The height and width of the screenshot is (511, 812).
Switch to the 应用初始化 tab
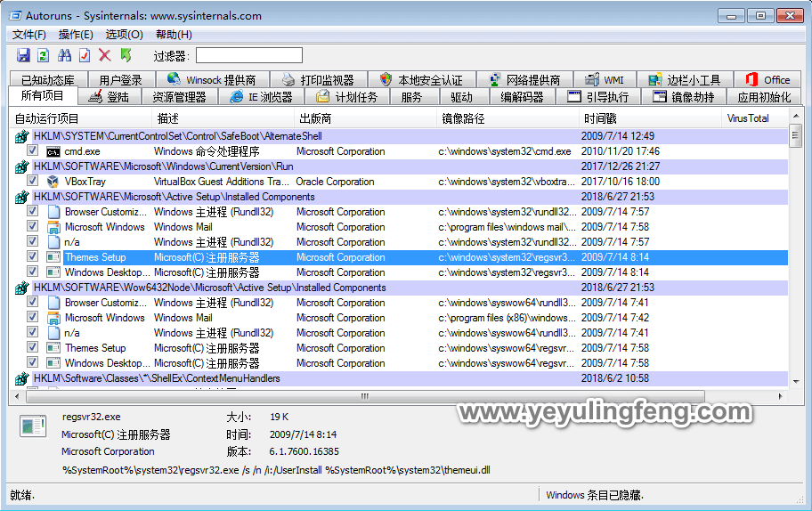764,97
